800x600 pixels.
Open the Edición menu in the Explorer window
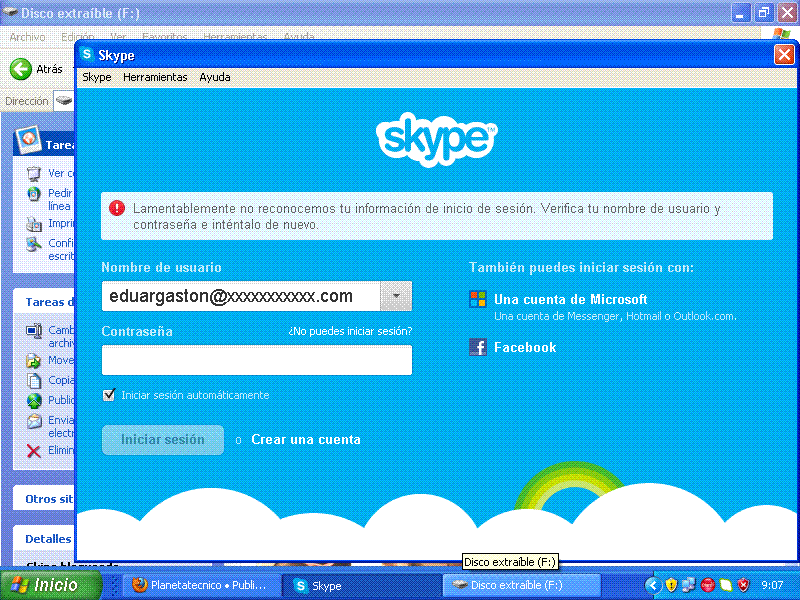[78, 37]
